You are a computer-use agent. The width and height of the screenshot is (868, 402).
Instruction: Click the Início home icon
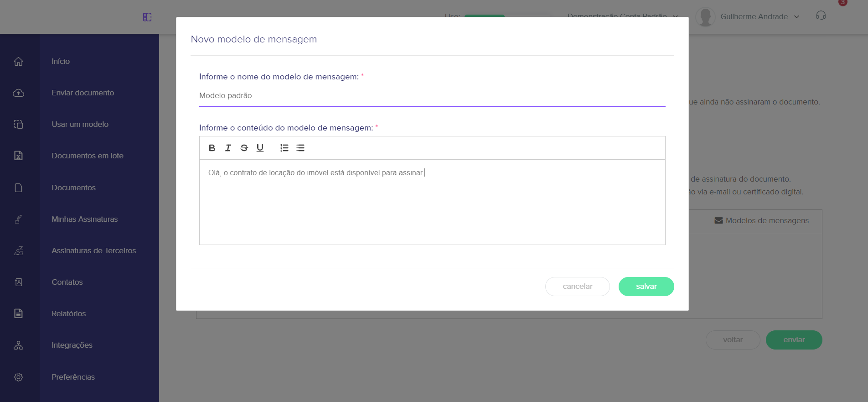click(18, 61)
